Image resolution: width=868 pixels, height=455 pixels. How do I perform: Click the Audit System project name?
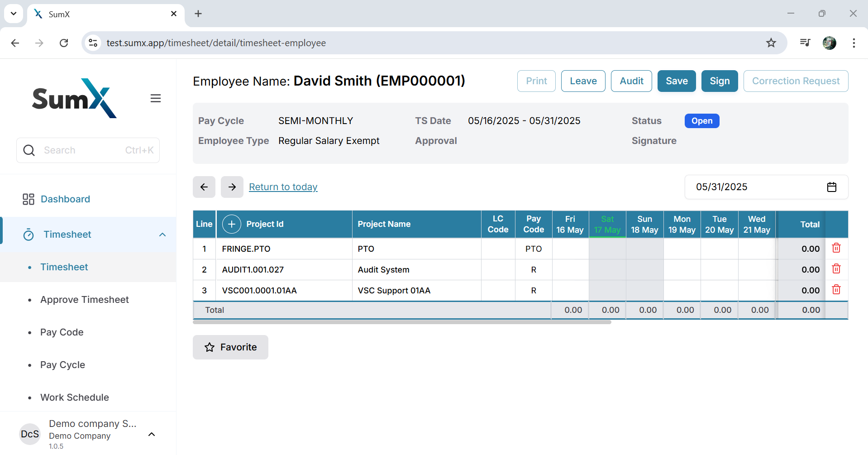(x=383, y=270)
